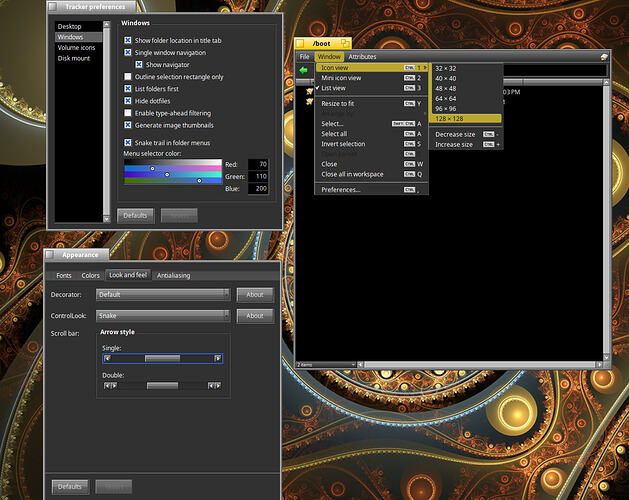Pick 96 × 96 icon size

click(465, 108)
